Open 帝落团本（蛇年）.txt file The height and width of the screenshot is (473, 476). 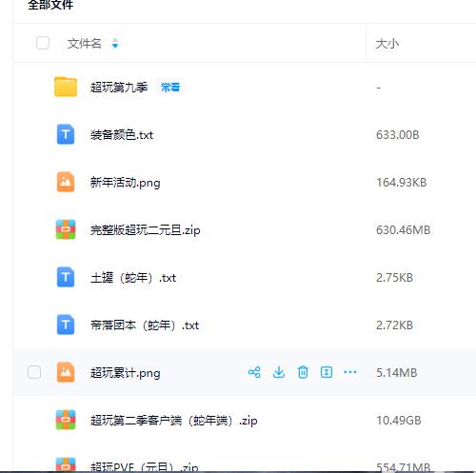point(145,325)
